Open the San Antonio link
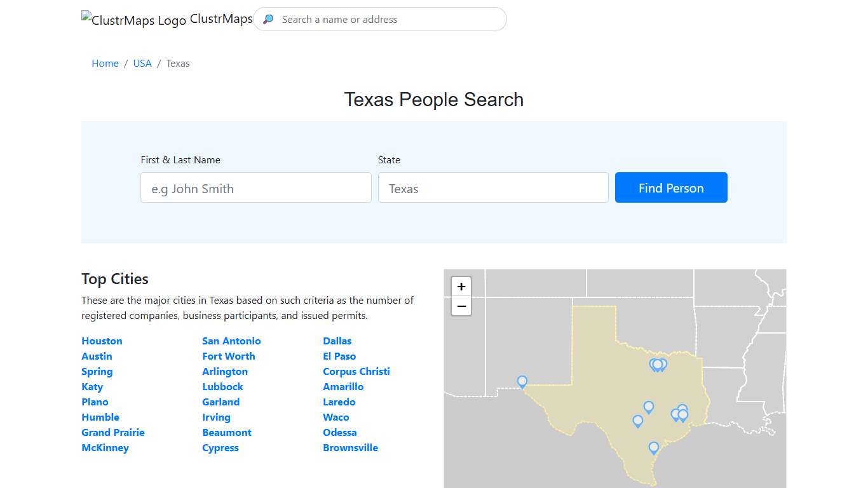868x488 pixels. click(x=231, y=341)
